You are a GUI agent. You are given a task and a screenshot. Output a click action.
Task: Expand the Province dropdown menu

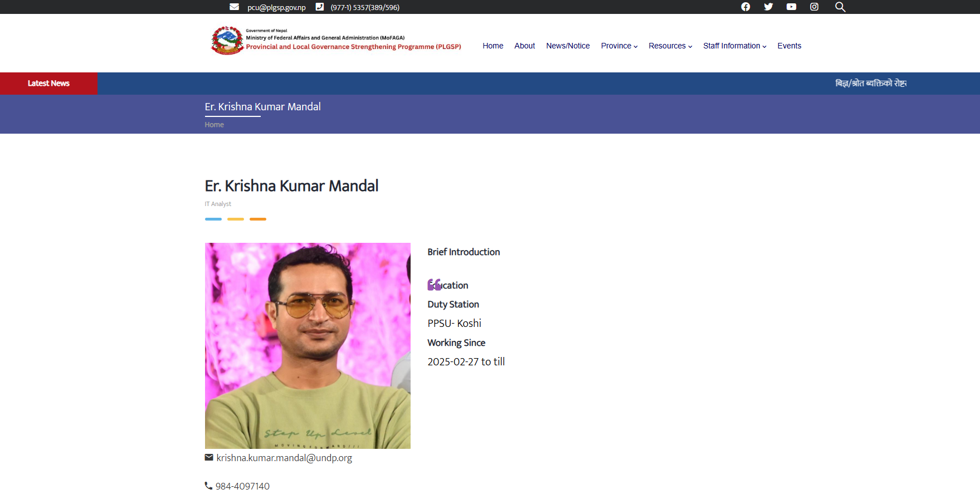tap(619, 46)
